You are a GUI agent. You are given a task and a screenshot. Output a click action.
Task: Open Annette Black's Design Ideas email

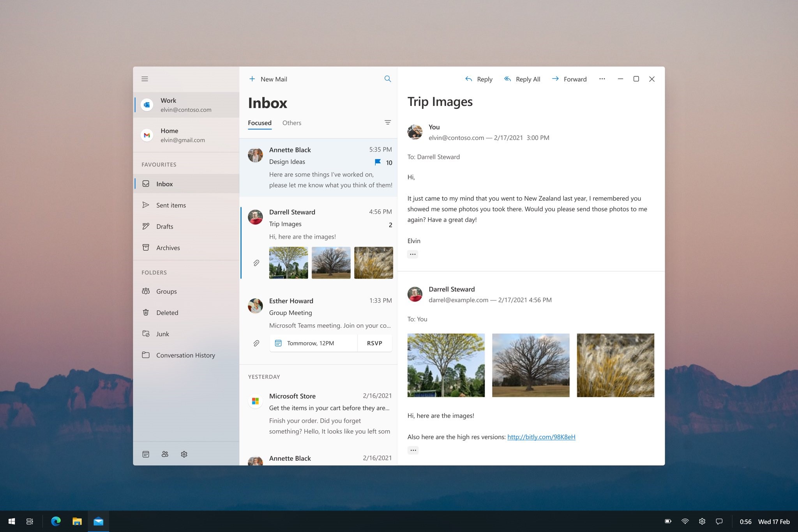[x=318, y=168]
